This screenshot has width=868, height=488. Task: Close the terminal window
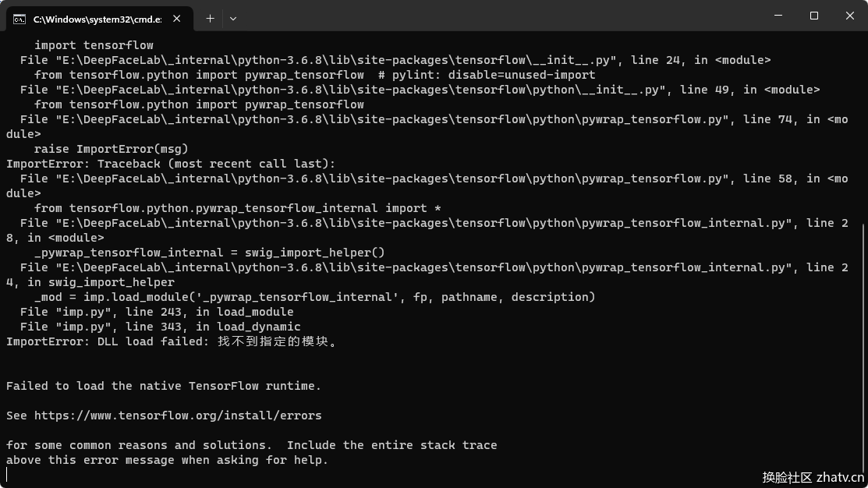[x=850, y=16]
